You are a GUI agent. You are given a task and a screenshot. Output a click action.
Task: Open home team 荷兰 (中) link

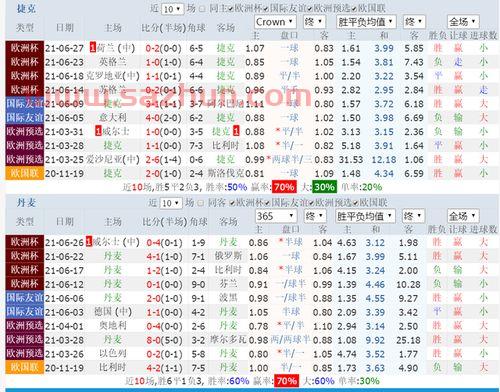pyautogui.click(x=115, y=48)
